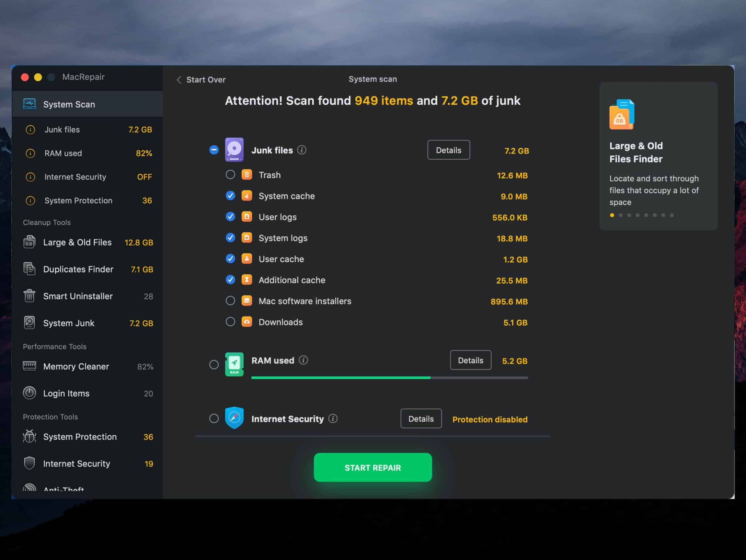Select last promo carousel dot

672,215
